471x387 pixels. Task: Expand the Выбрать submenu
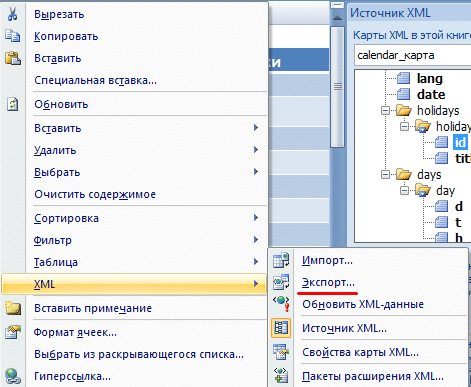(256, 172)
